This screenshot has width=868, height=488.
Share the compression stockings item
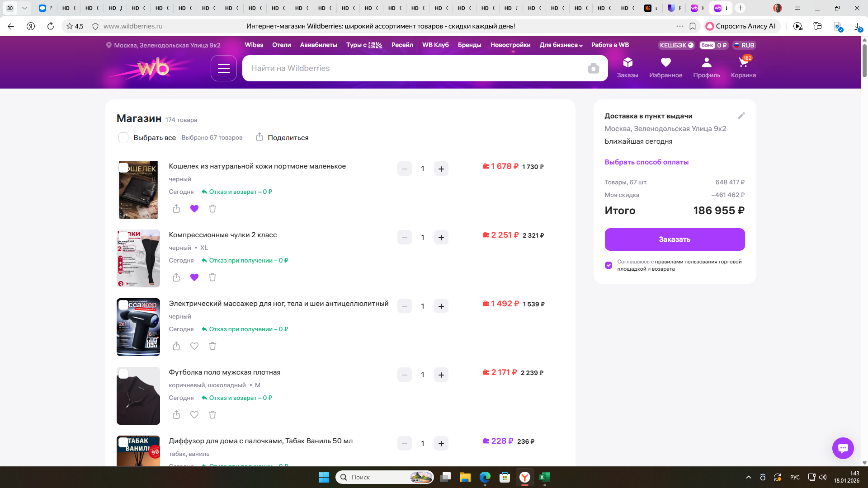tap(176, 277)
